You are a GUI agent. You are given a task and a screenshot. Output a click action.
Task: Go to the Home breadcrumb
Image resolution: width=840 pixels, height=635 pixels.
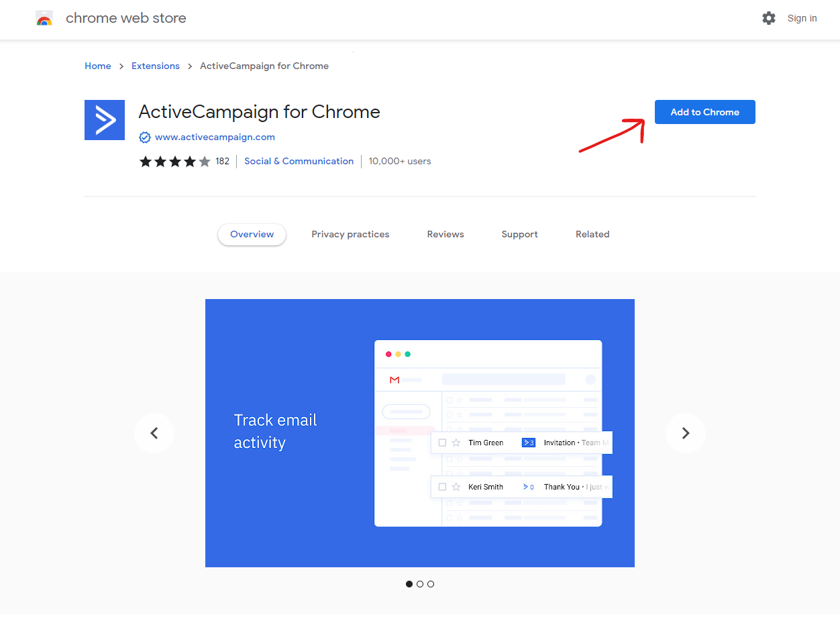tap(98, 66)
